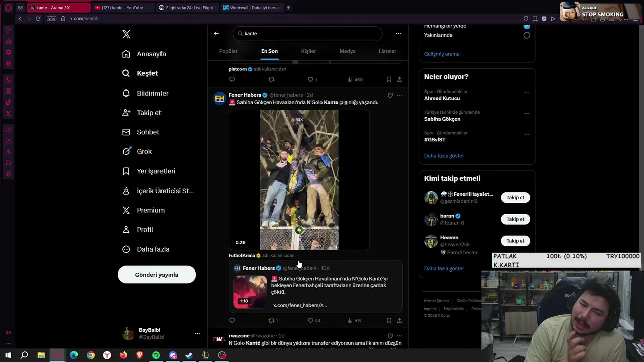The image size is (644, 362).
Task: Follow Heaven account
Action: coord(515,241)
